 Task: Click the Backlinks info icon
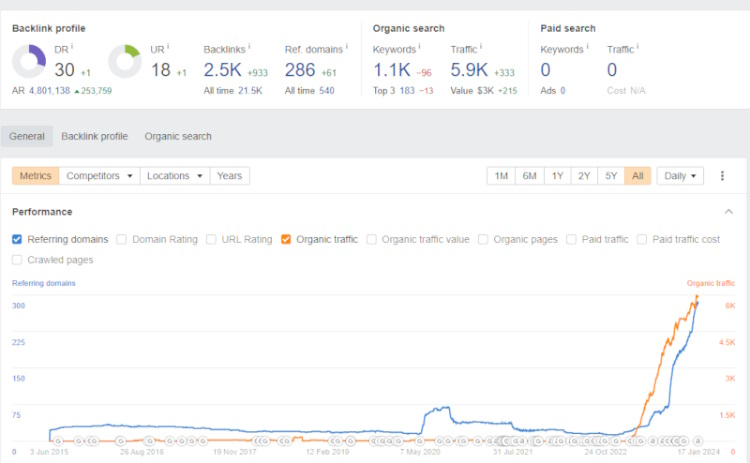(x=249, y=47)
